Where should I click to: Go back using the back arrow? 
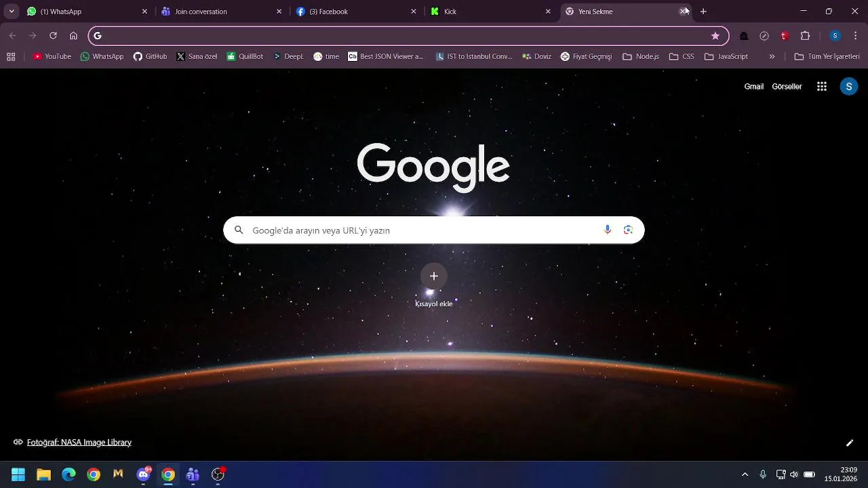click(12, 36)
